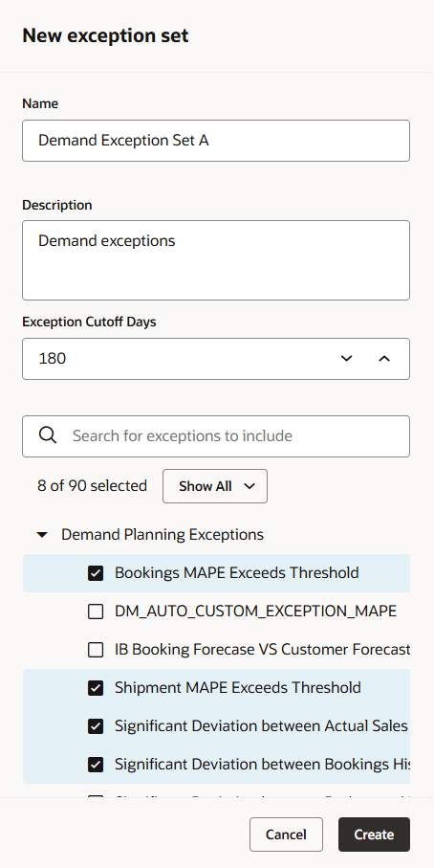The image size is (434, 868).
Task: Check DM_AUTO_CUSTOM_EXCEPTION_MAPE checkbox
Action: click(x=96, y=612)
